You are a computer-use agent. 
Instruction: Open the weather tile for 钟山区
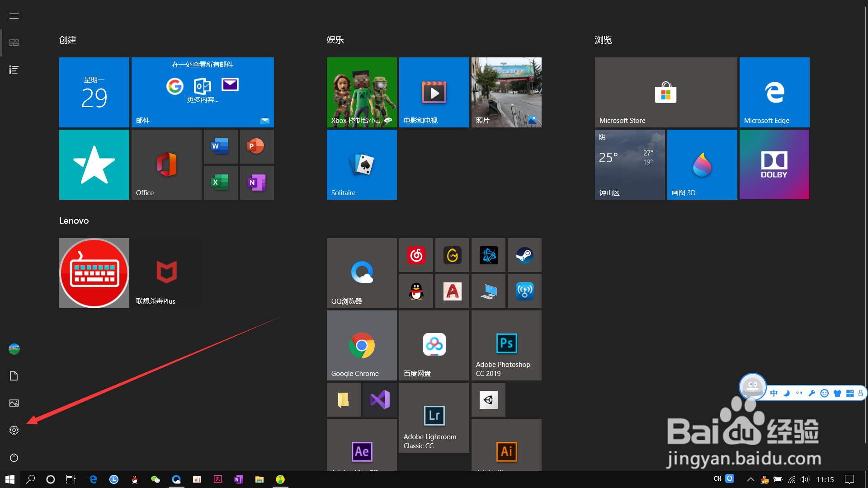(629, 165)
